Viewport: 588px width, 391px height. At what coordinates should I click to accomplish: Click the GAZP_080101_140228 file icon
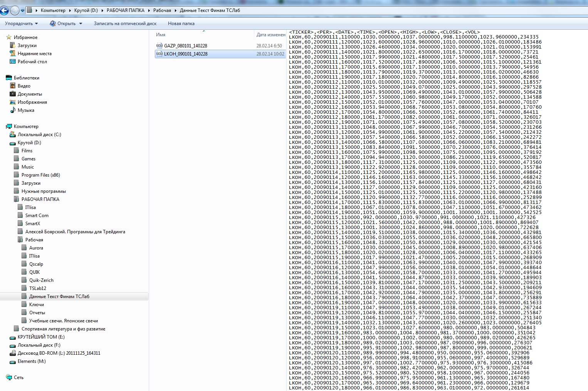159,46
